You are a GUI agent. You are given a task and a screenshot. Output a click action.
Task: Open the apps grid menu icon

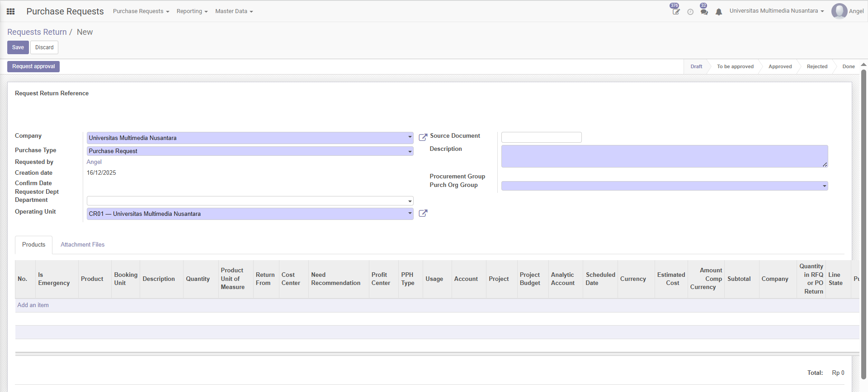[x=11, y=11]
